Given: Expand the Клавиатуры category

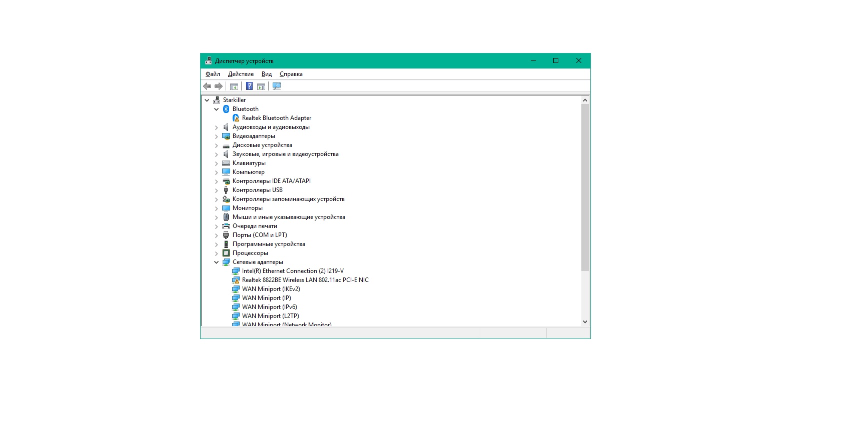Looking at the screenshot, I should tap(216, 163).
